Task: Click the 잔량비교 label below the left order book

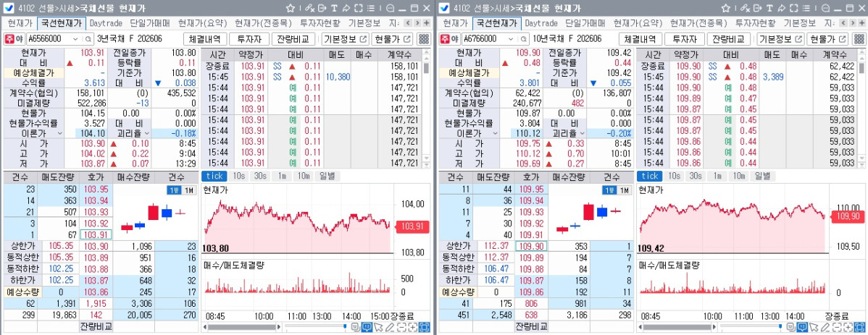Action: pos(96,327)
